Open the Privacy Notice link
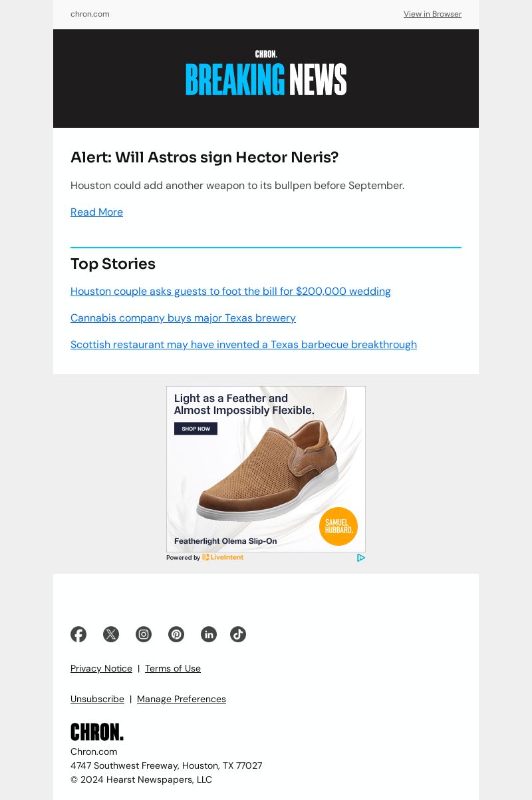 [101, 668]
